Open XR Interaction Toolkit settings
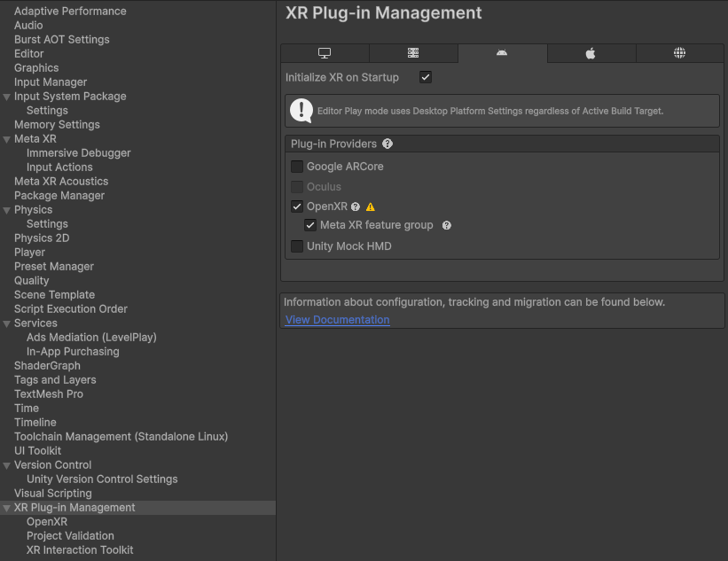This screenshot has width=728, height=561. (x=80, y=550)
